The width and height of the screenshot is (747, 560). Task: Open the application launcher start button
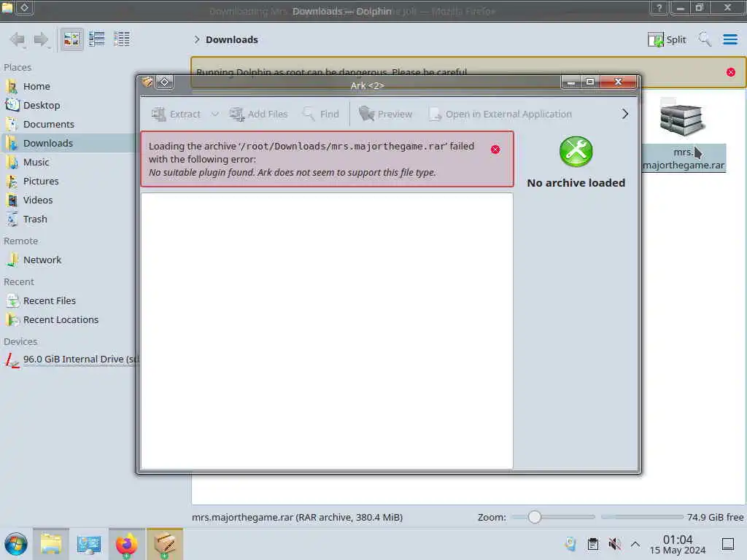pyautogui.click(x=16, y=544)
